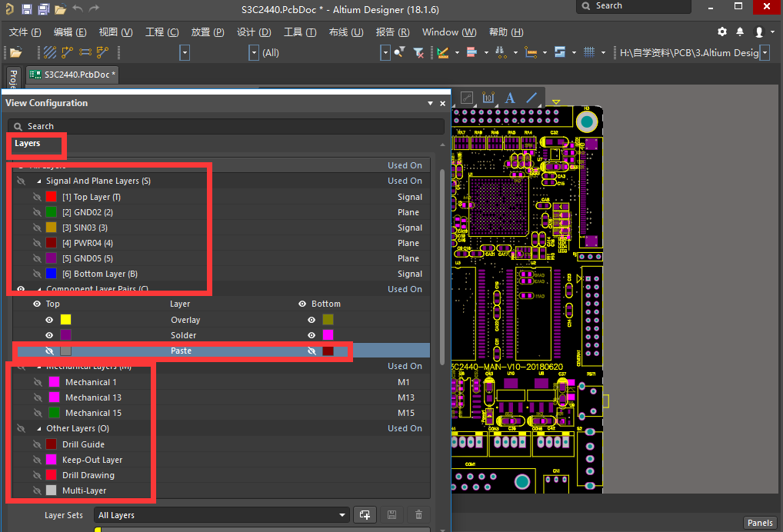
Task: Open the notifications bell icon
Action: click(740, 32)
